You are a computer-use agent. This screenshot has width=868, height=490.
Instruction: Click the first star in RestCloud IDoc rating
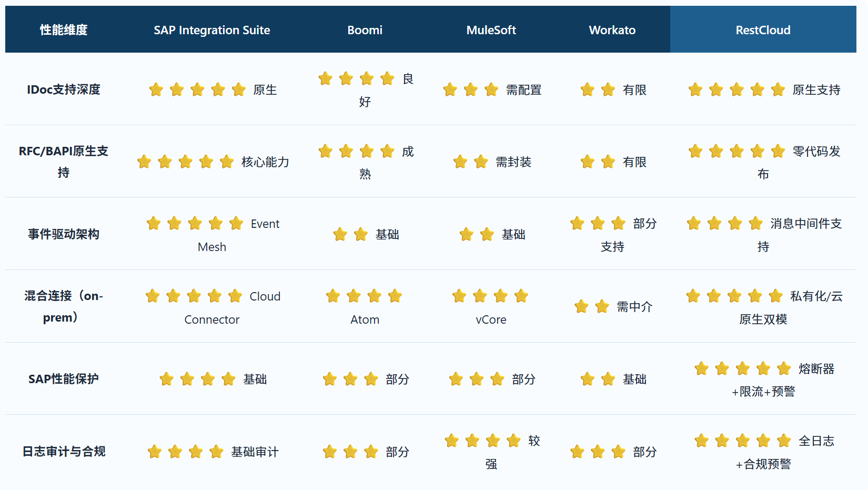click(x=695, y=89)
